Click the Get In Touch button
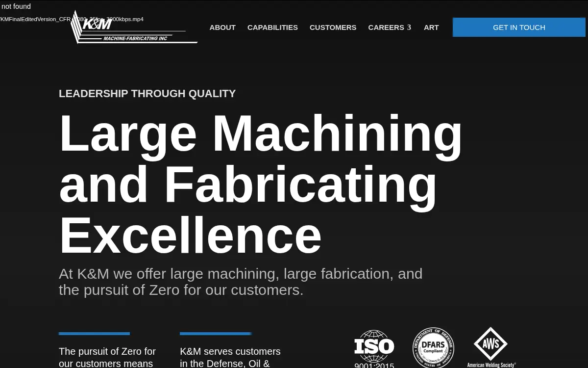 [x=519, y=27]
